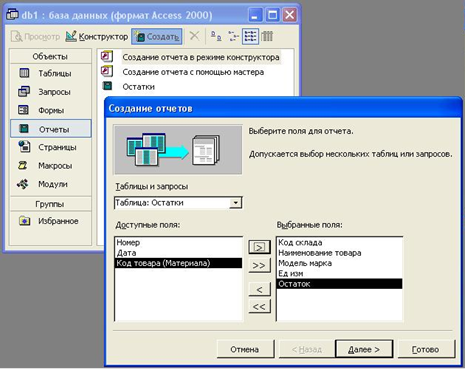Click the Конструктор toolbar button
The width and height of the screenshot is (466, 369).
point(97,36)
